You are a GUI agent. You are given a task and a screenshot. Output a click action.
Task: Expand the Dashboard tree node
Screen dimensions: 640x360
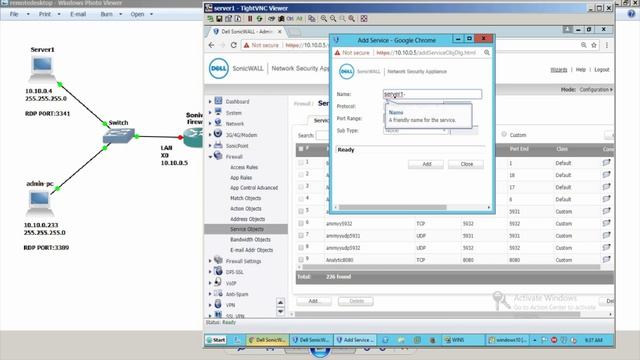tap(210, 102)
